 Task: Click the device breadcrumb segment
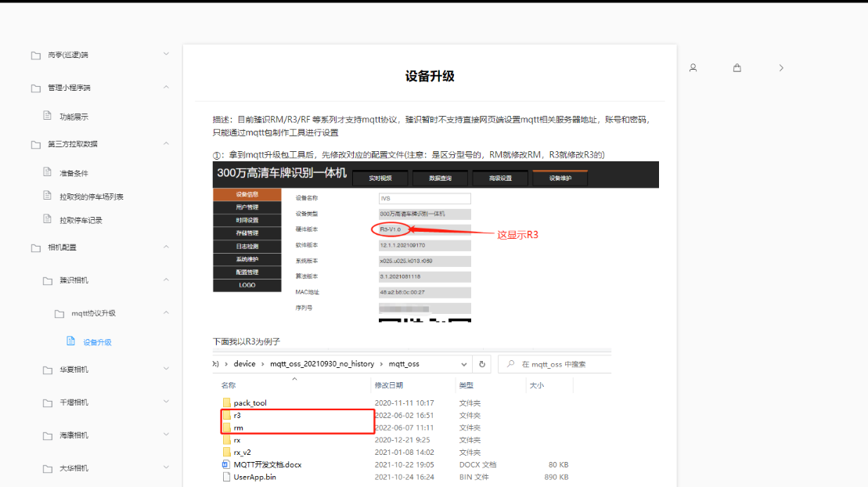[244, 364]
